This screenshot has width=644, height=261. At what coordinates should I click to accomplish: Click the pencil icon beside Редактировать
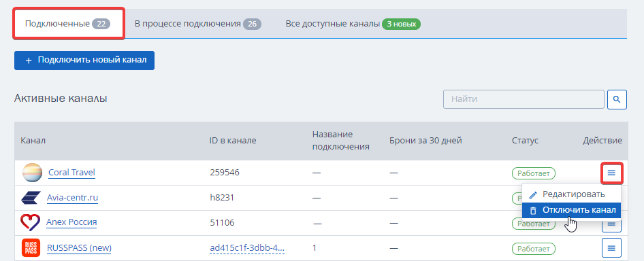click(533, 194)
